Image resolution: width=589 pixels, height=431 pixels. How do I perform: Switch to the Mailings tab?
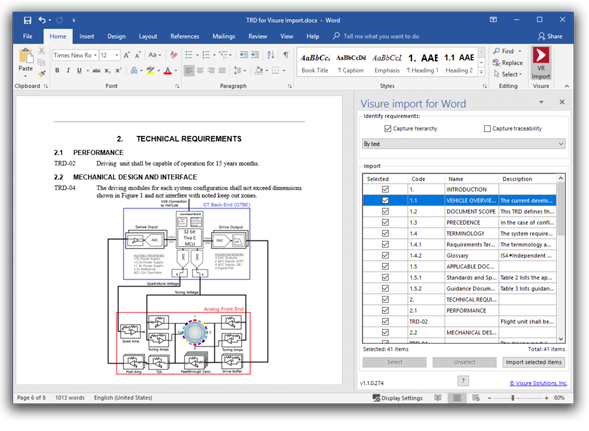click(224, 36)
